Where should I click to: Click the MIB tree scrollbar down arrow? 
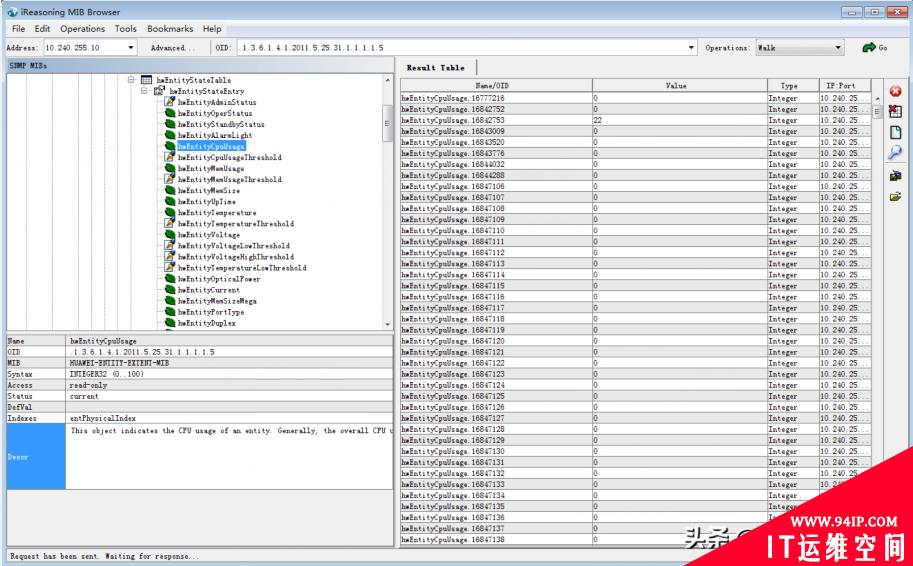(388, 324)
